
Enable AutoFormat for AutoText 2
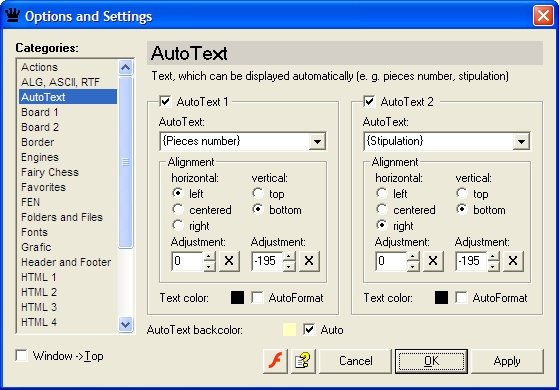(461, 298)
